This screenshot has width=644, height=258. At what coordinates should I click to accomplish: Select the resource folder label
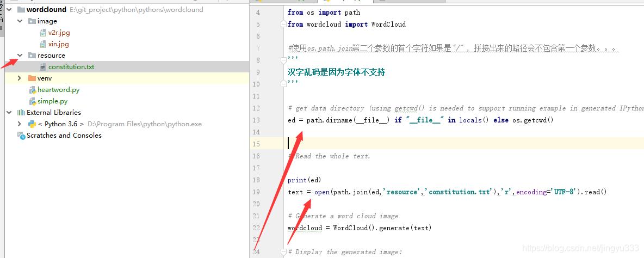tap(51, 55)
